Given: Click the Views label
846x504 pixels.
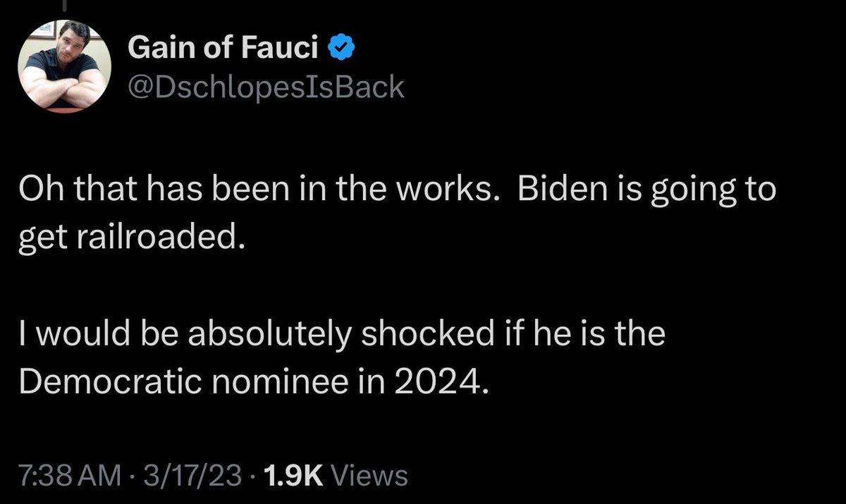Looking at the screenshot, I should (369, 474).
